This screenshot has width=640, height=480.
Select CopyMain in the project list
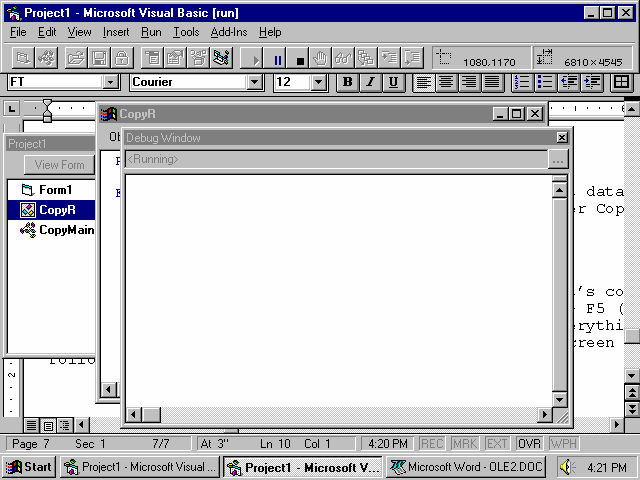[64, 230]
